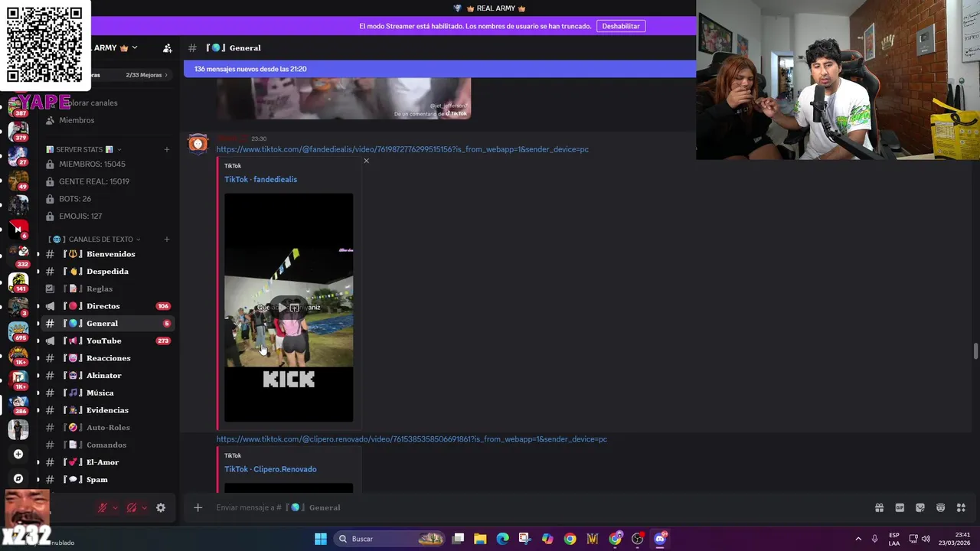
Task: Click the plus attachment button in message bar
Action: coord(198,507)
